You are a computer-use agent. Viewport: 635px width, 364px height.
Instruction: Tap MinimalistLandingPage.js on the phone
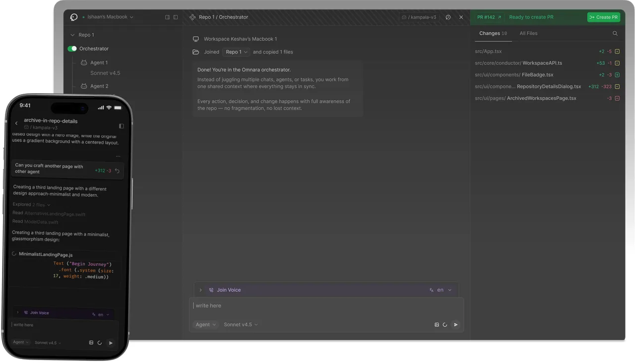[46, 254]
